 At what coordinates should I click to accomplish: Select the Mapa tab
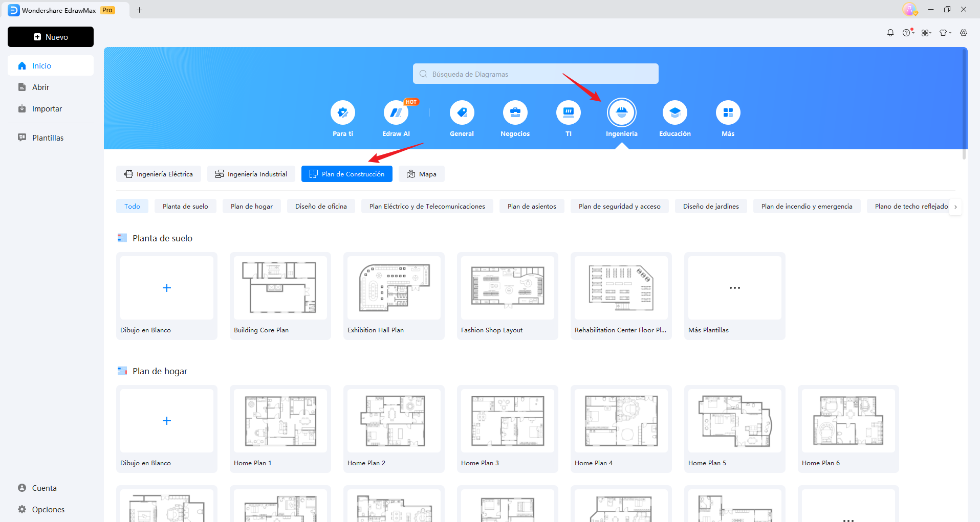point(421,174)
